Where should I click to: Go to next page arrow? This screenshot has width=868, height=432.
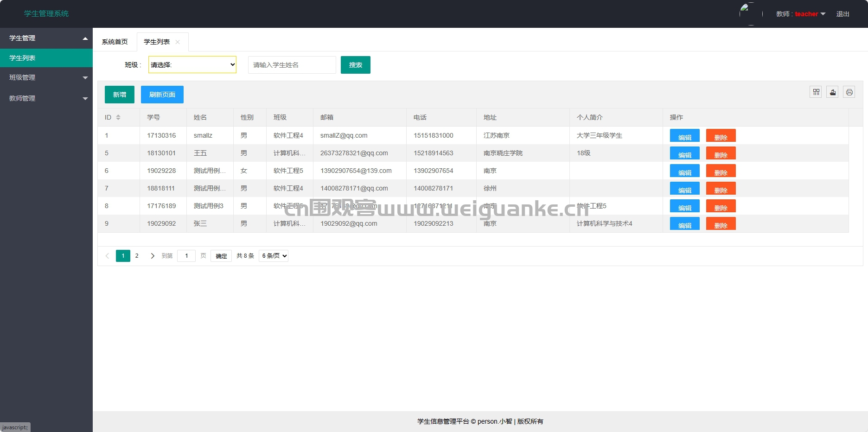(153, 256)
